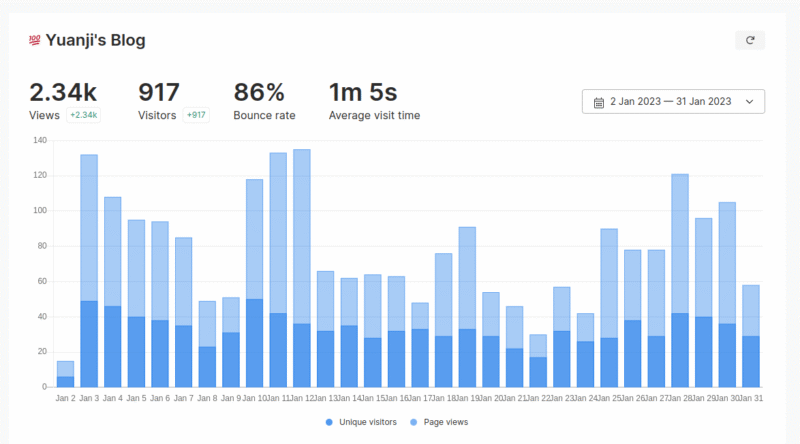Screen dimensions: 800x444
Task: Click the +2.34k views change badge
Action: click(x=83, y=115)
